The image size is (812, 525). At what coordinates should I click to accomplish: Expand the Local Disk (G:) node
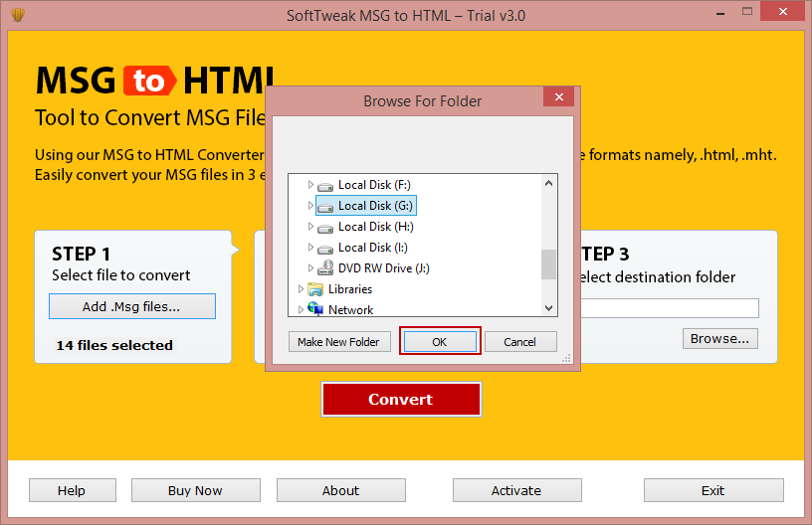tap(310, 206)
